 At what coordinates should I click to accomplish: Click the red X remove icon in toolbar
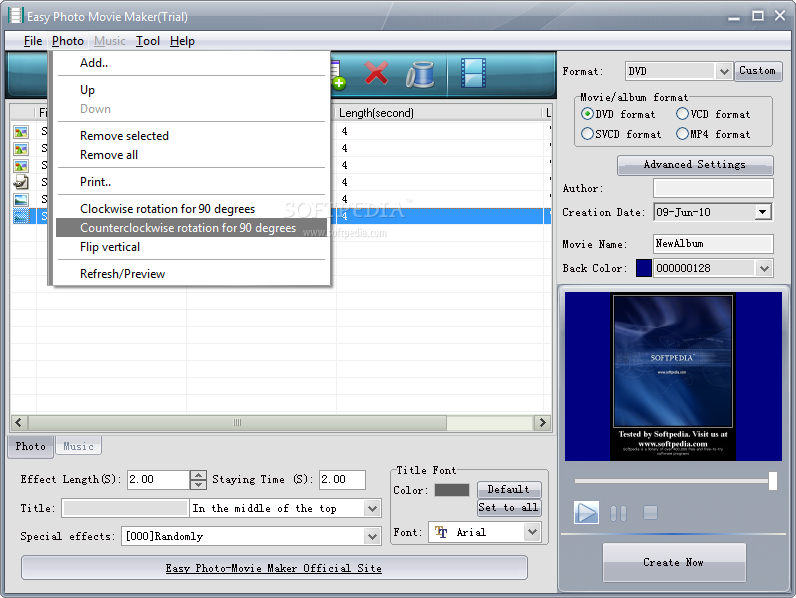(376, 74)
